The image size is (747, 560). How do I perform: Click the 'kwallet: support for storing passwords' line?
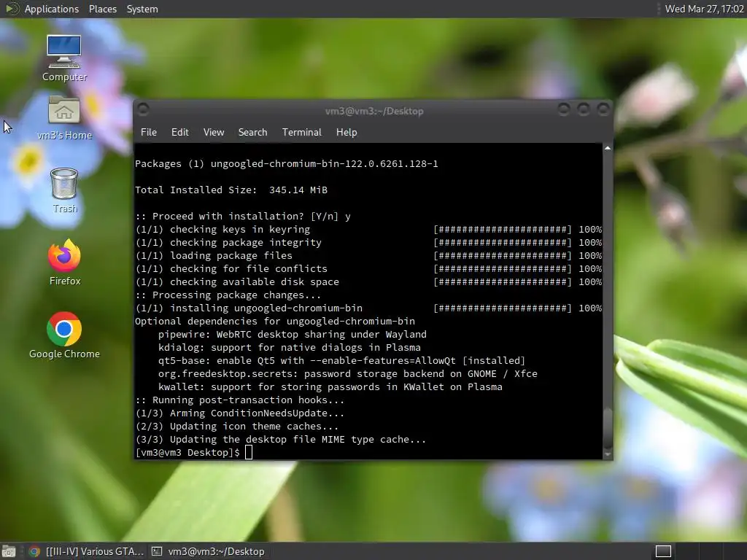(x=330, y=387)
